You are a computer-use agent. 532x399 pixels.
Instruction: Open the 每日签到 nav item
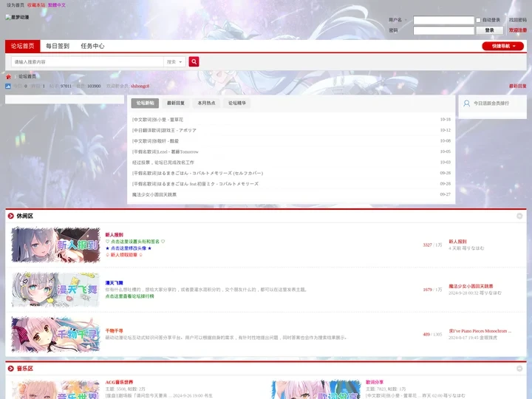coord(58,46)
